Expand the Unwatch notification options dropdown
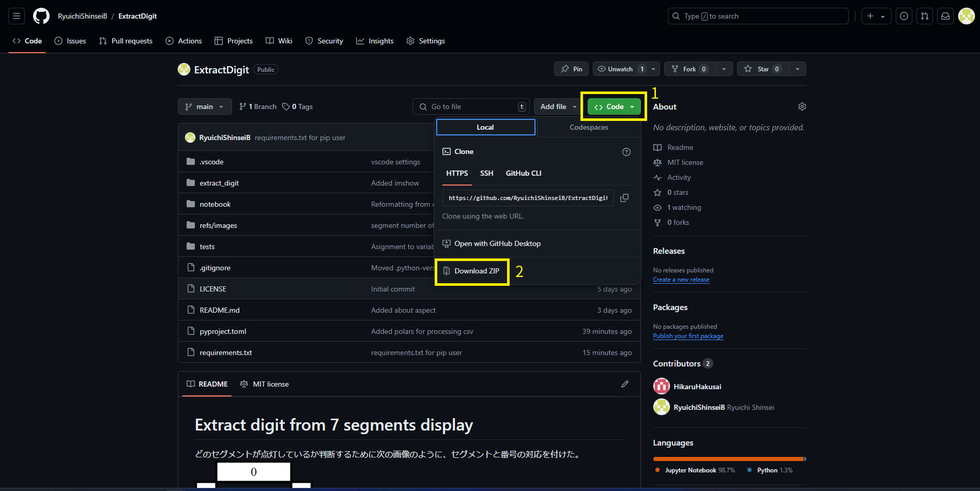This screenshot has height=491, width=980. coord(653,69)
